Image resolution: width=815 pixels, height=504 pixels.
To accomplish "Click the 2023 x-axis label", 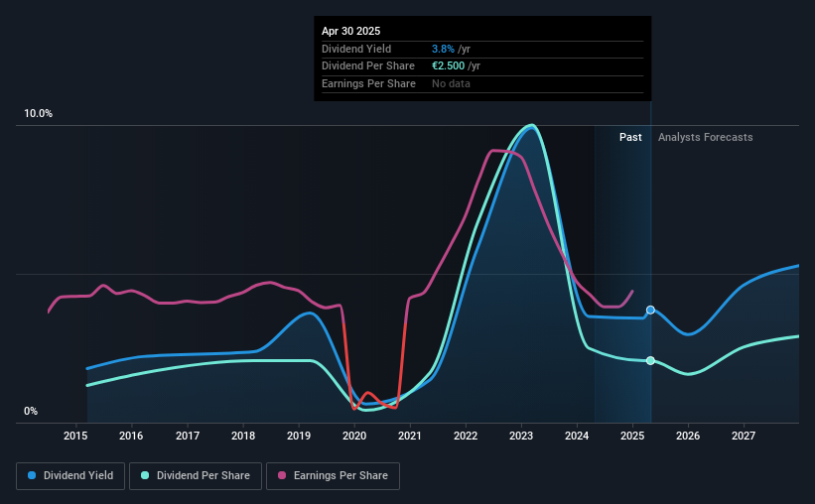I will tap(521, 436).
